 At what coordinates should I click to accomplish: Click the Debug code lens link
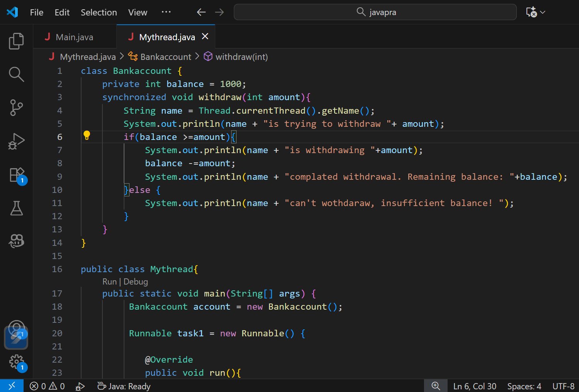tap(136, 281)
